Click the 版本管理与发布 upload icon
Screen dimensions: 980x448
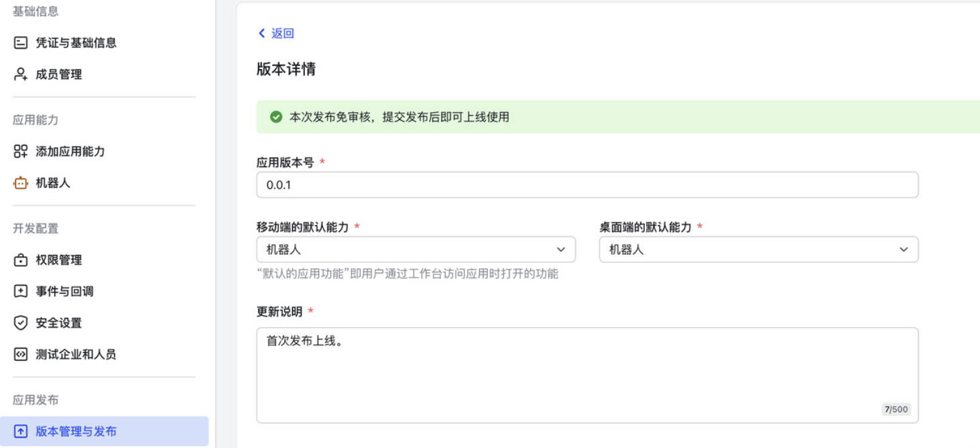point(21,432)
